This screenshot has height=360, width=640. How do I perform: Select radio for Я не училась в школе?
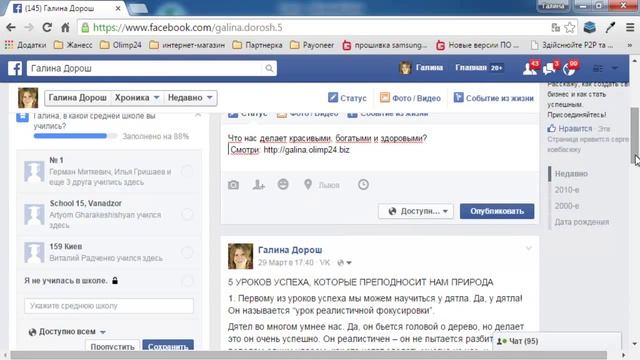click(187, 281)
